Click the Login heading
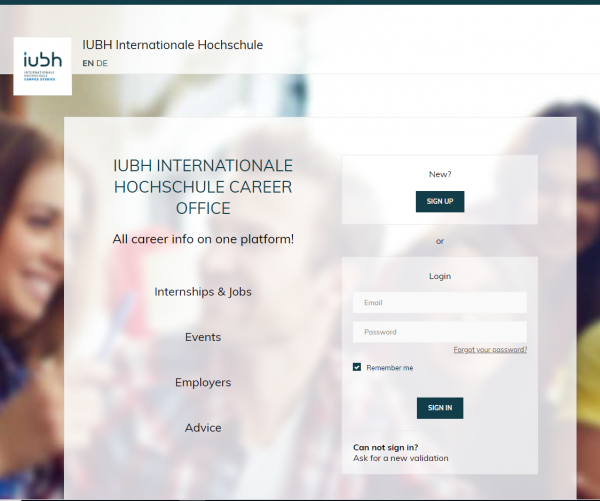 [440, 276]
